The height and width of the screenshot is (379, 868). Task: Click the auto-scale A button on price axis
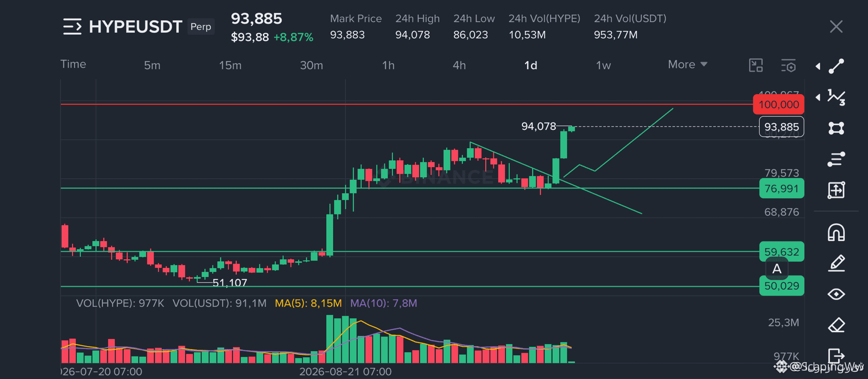tap(777, 268)
